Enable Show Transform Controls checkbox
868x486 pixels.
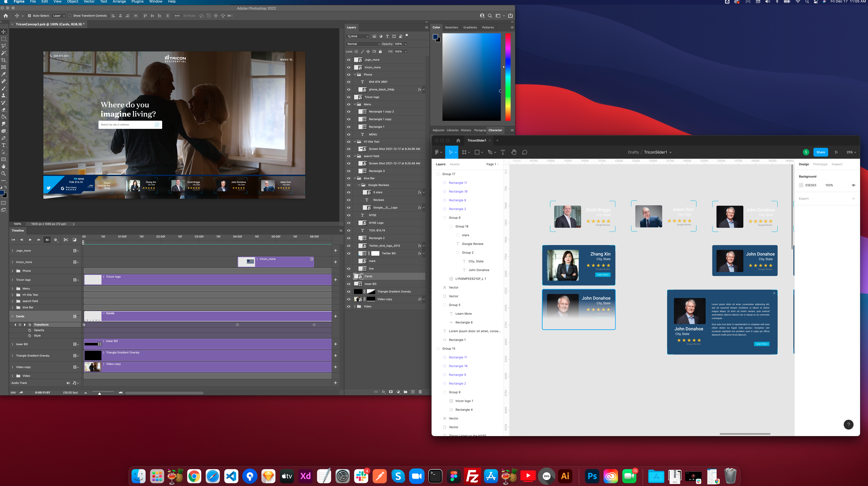click(x=70, y=16)
